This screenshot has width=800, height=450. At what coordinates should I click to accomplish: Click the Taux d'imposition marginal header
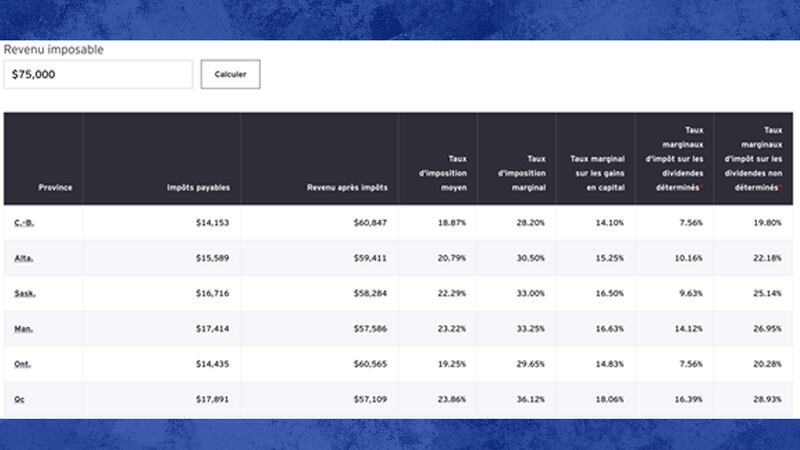click(x=522, y=172)
